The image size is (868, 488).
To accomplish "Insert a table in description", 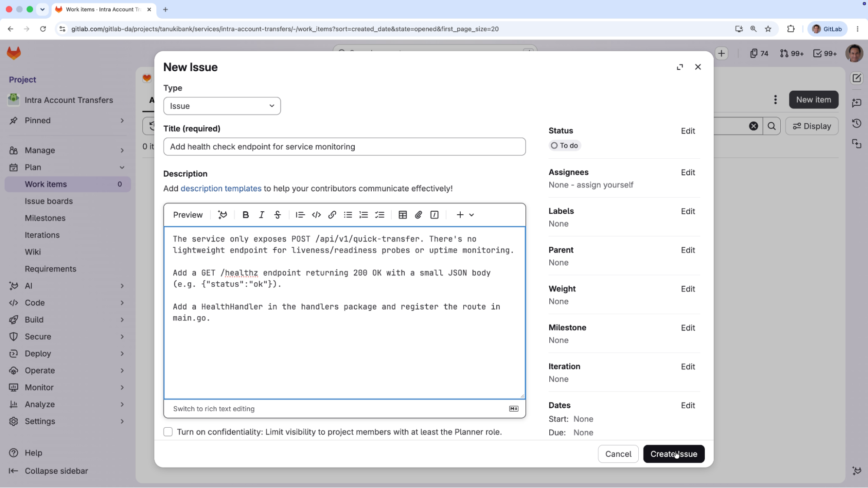I will 403,215.
